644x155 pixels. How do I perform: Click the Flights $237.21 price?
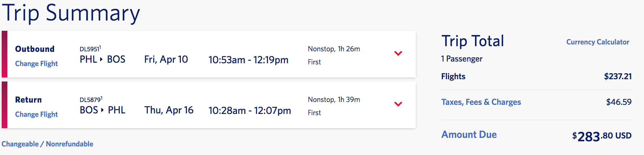click(618, 76)
